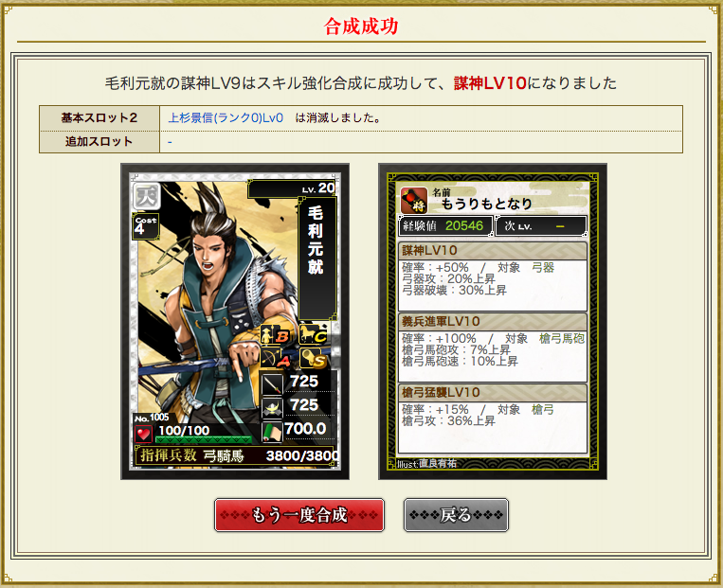Click the red heart HP icon
The image size is (723, 588).
[143, 434]
